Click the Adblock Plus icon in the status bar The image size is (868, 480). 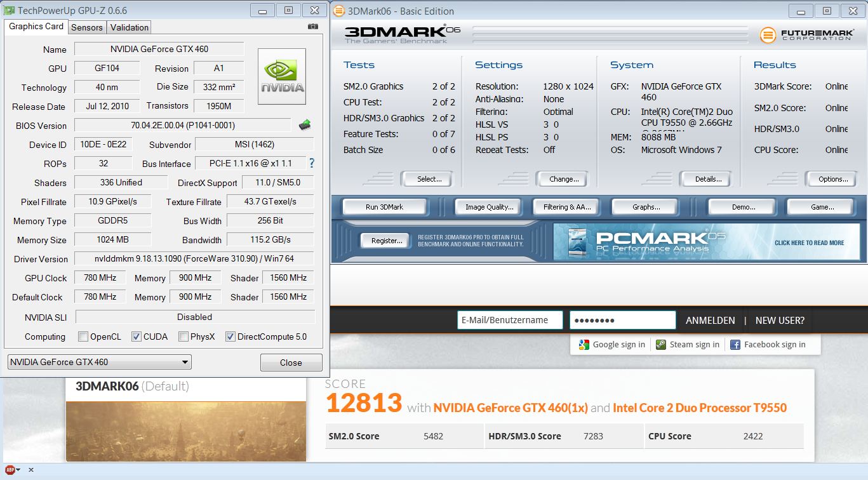tap(10, 470)
